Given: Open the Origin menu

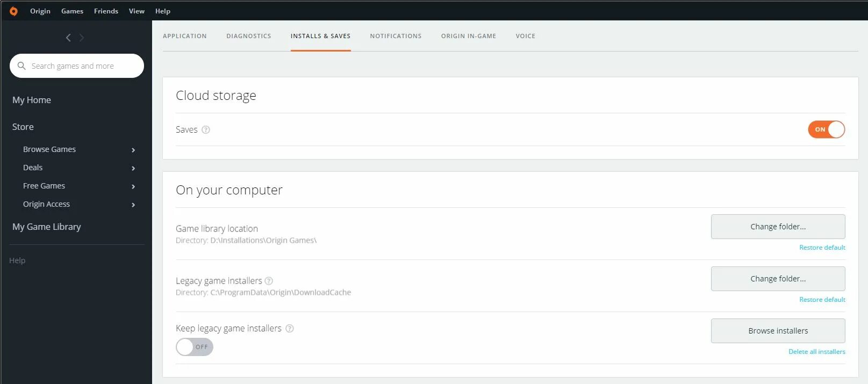Looking at the screenshot, I should pos(40,11).
